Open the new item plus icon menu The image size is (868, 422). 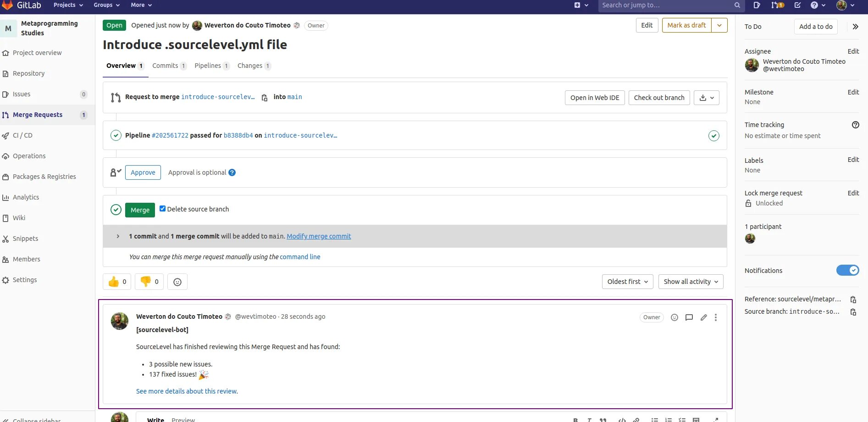581,5
